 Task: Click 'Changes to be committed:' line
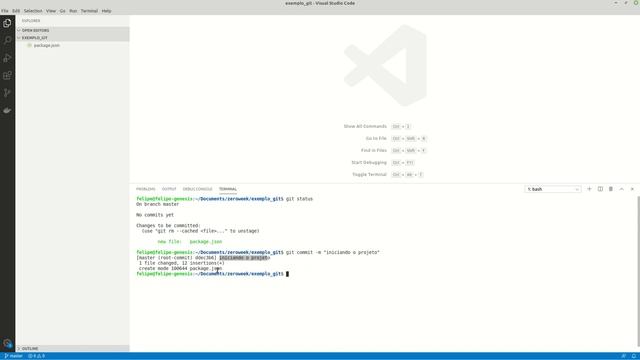tap(168, 225)
